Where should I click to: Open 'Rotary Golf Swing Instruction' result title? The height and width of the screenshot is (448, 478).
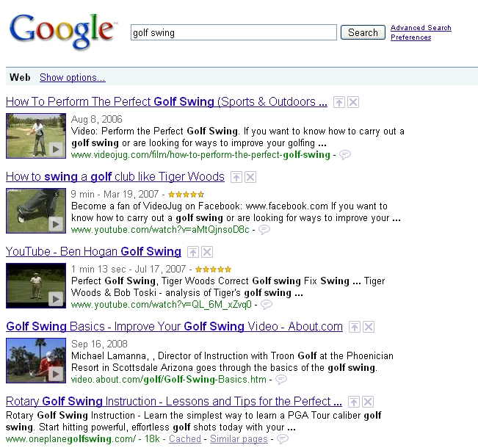click(x=174, y=401)
